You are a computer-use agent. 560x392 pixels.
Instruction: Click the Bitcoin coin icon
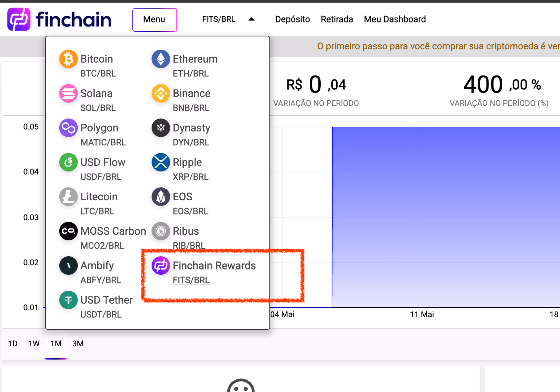pos(69,59)
